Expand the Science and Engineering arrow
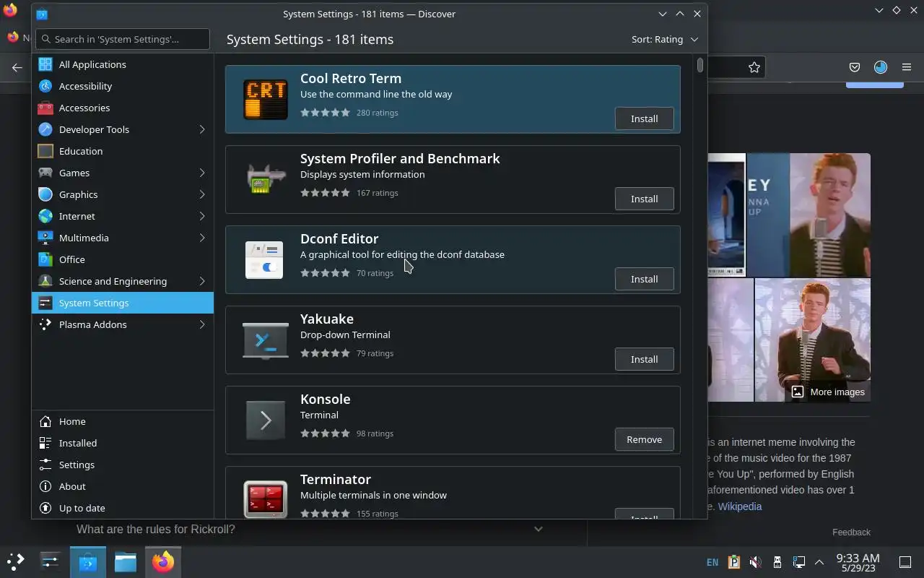The image size is (924, 578). click(x=202, y=281)
